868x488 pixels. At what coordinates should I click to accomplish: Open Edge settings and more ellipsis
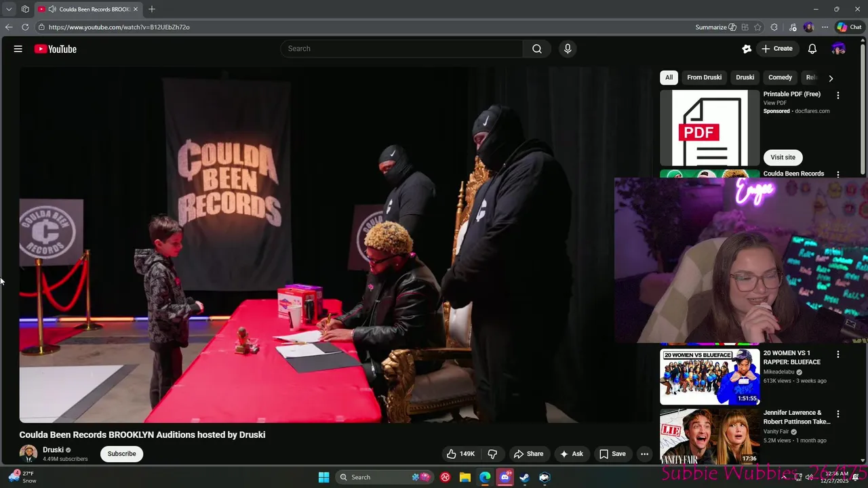[x=825, y=27]
